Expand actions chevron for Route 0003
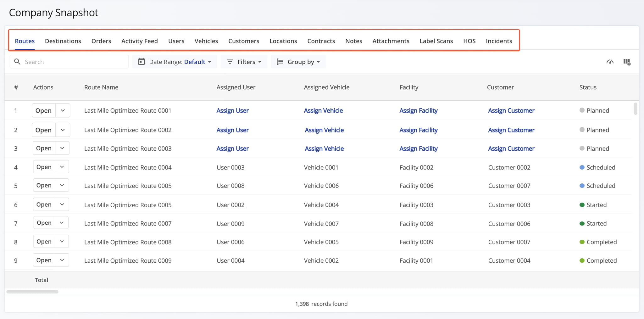Screen dimensions: 644x319 coord(62,148)
